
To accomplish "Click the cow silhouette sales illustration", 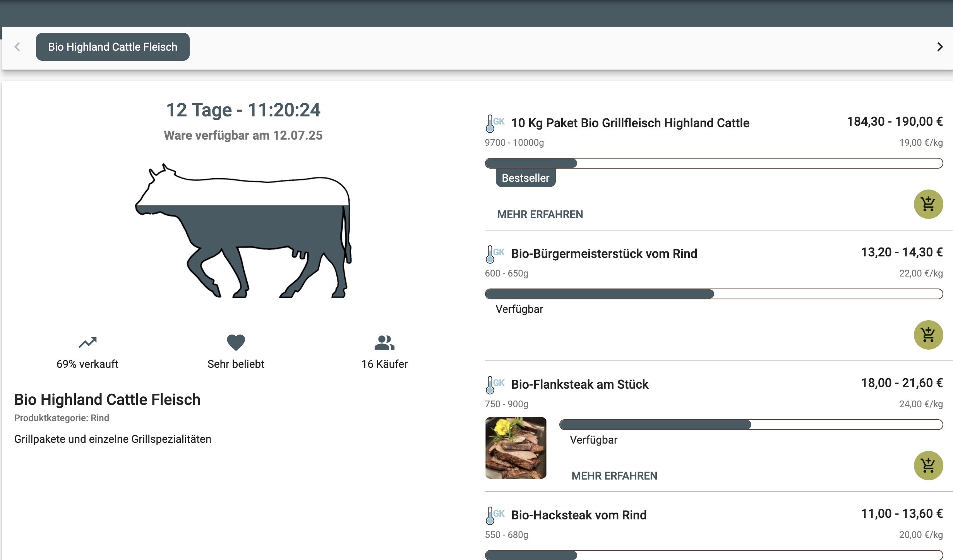I will pos(243,230).
